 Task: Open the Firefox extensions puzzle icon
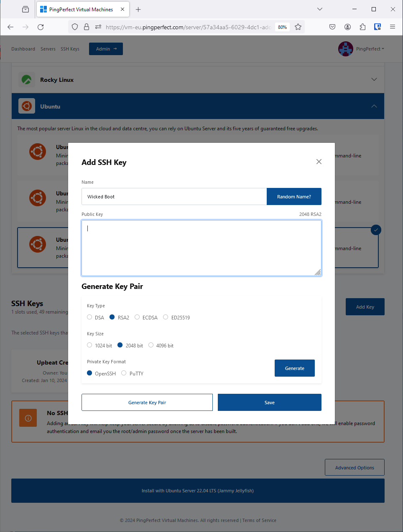point(362,27)
